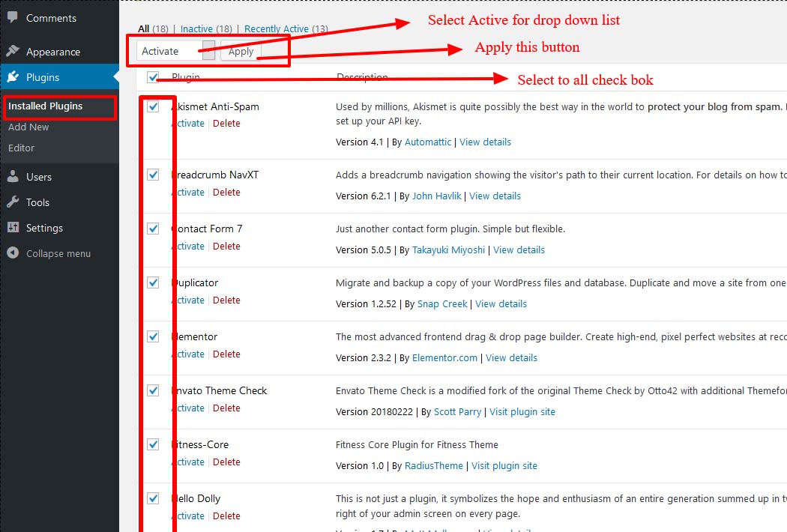Click the Appearance paintbrush icon
The width and height of the screenshot is (787, 532).
tap(13, 51)
